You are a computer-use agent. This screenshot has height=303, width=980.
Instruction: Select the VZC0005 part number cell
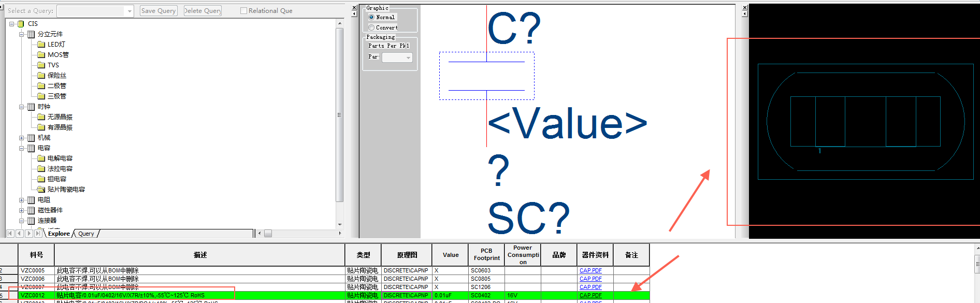(x=36, y=270)
